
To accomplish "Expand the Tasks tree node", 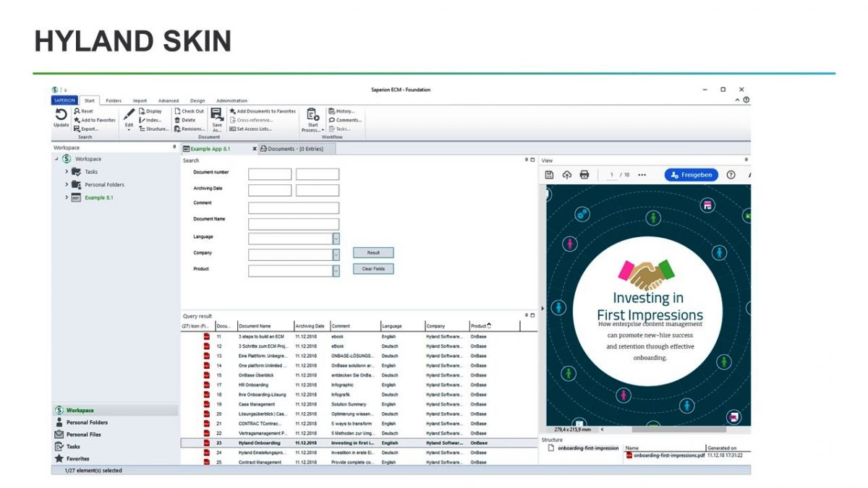I will [x=67, y=172].
